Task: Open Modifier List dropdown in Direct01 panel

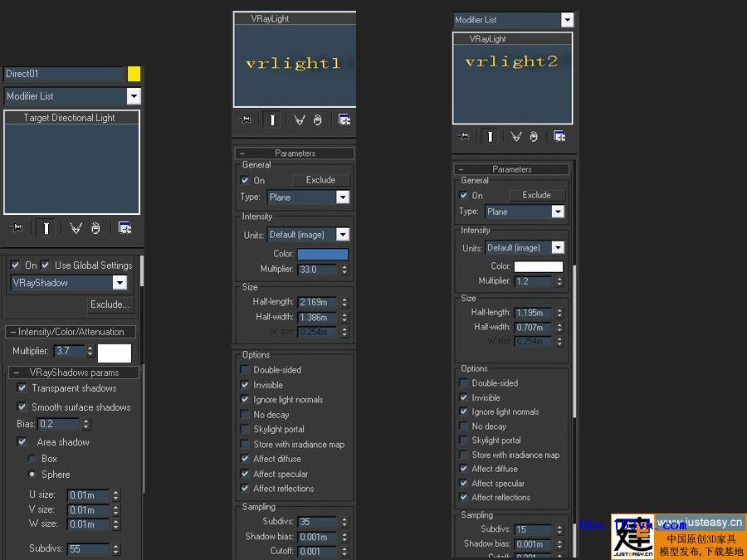Action: [134, 96]
